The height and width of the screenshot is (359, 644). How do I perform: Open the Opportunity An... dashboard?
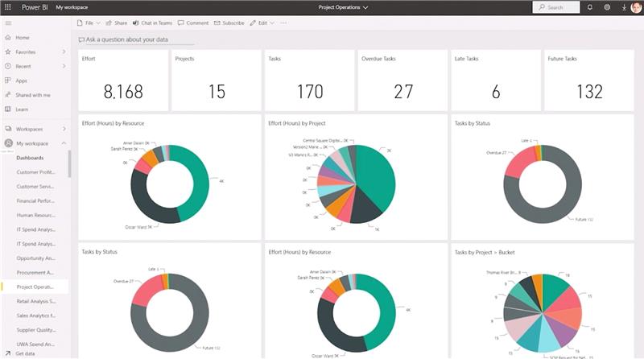click(x=35, y=258)
